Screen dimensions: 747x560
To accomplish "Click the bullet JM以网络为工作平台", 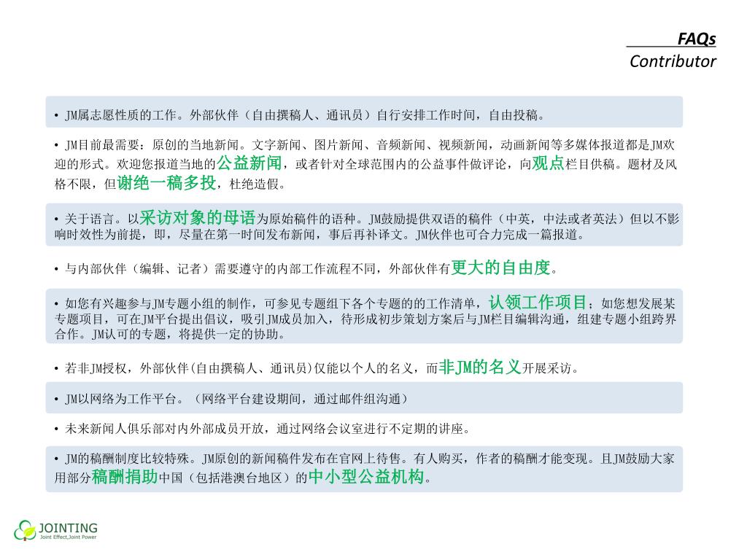I will point(231,399).
